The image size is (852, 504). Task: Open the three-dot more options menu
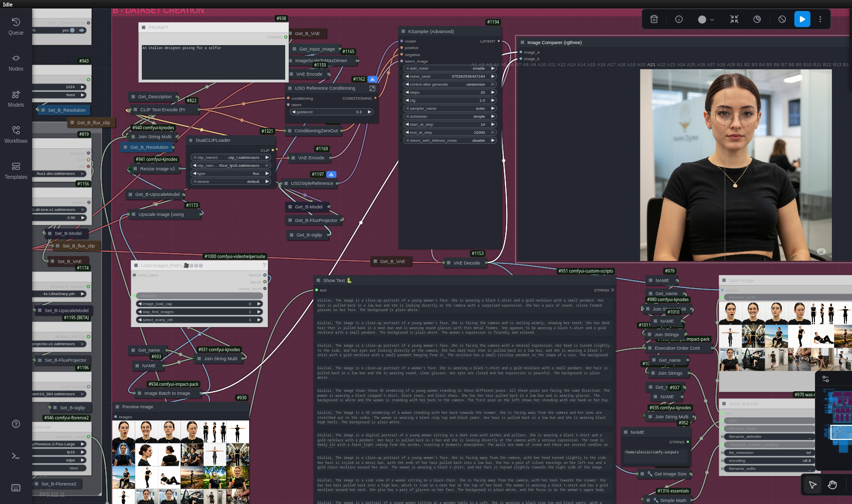pyautogui.click(x=820, y=20)
